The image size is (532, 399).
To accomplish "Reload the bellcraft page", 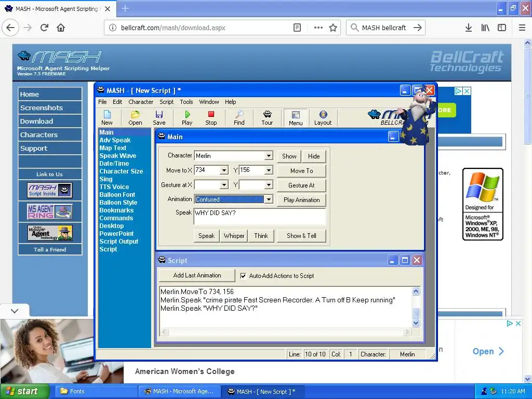I will click(x=44, y=28).
